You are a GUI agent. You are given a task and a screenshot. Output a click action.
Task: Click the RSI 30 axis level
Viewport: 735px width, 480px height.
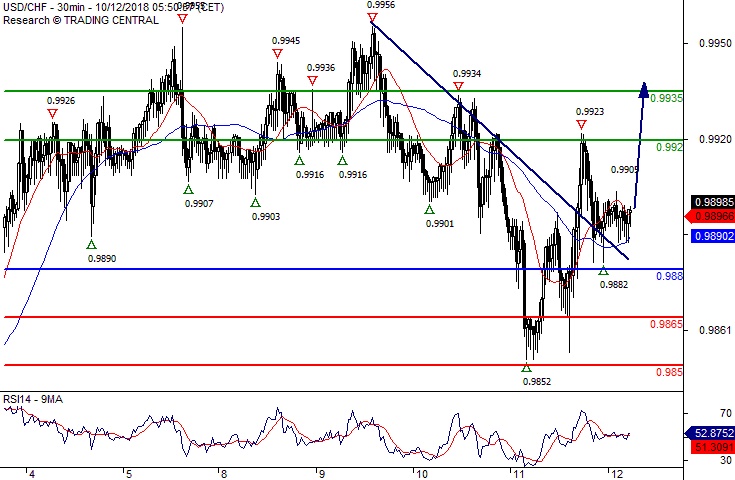click(726, 460)
